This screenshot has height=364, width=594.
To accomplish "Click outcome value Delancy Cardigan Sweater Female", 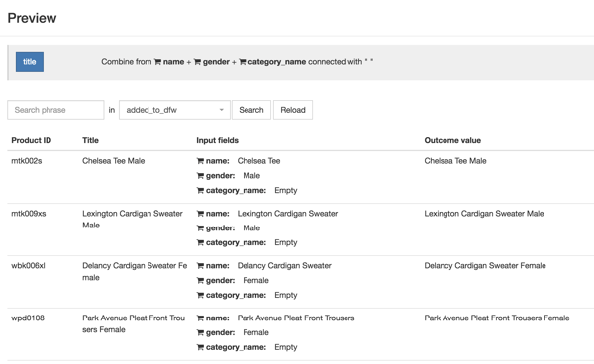I will click(x=485, y=266).
